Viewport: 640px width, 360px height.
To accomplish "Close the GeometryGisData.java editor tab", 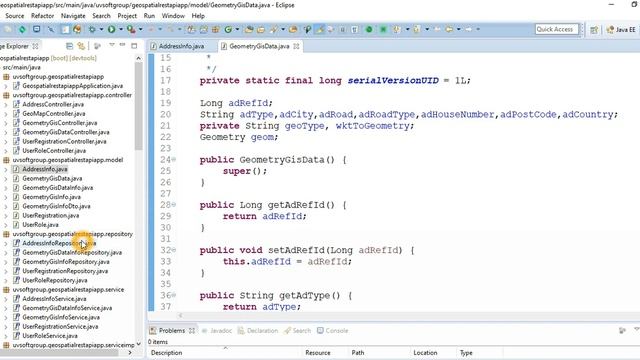I will point(296,46).
